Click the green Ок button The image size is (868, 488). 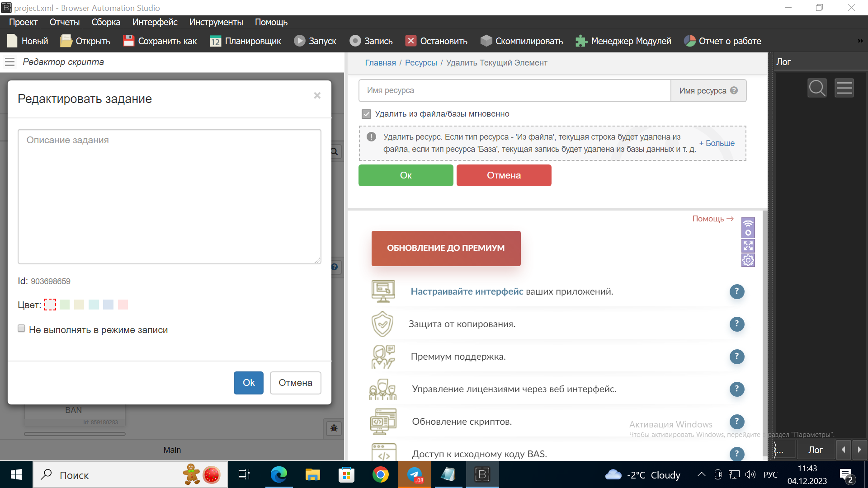pyautogui.click(x=406, y=175)
